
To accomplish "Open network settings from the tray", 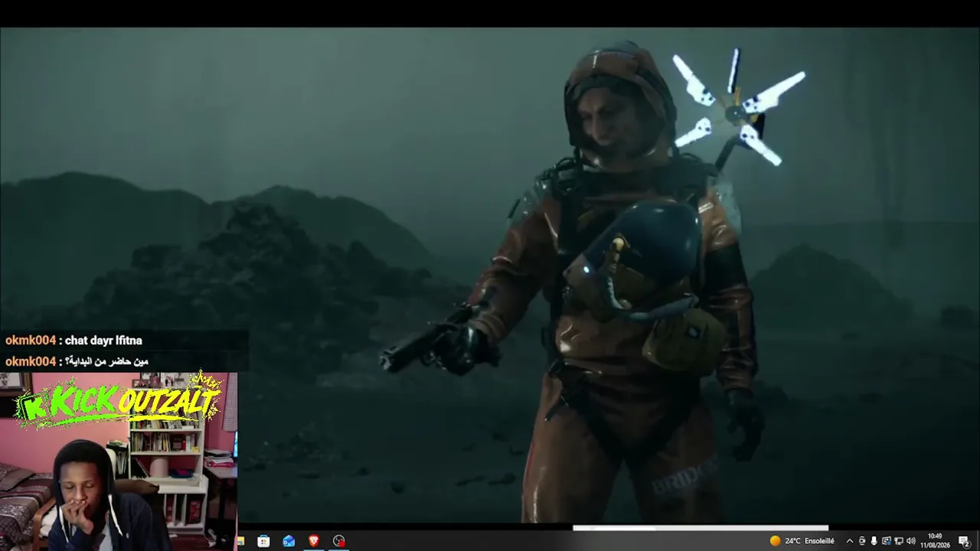I will (x=899, y=541).
